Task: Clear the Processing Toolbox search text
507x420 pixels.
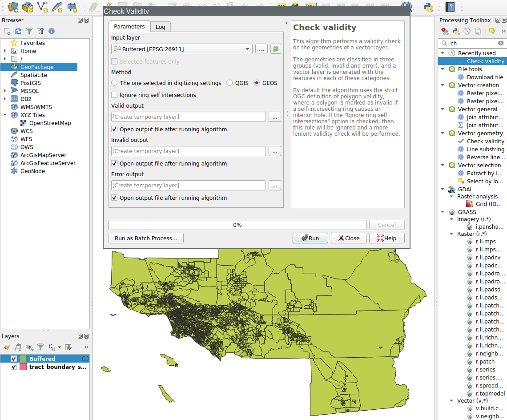Action: 501,43
